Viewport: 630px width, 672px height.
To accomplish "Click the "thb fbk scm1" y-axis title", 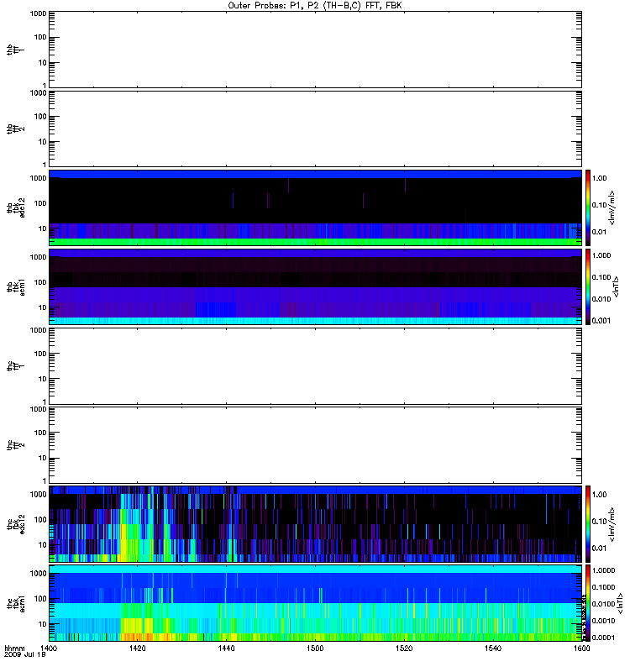I will [x=15, y=286].
